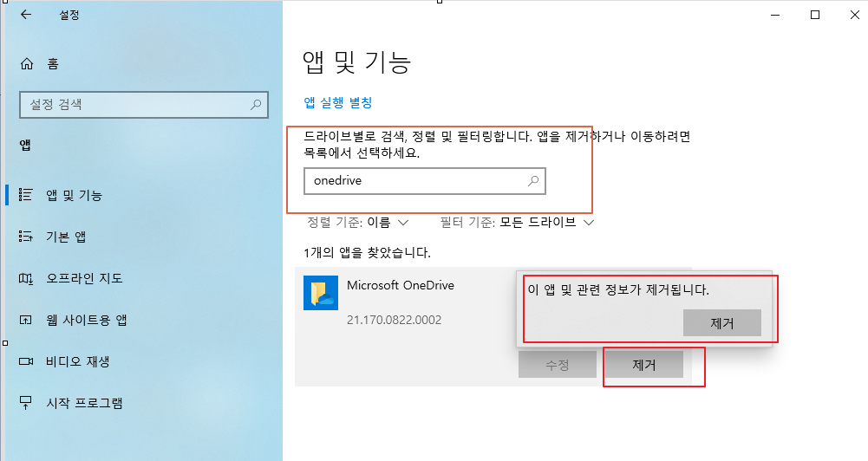Click the 앱 및 기능 page heading

[356, 62]
